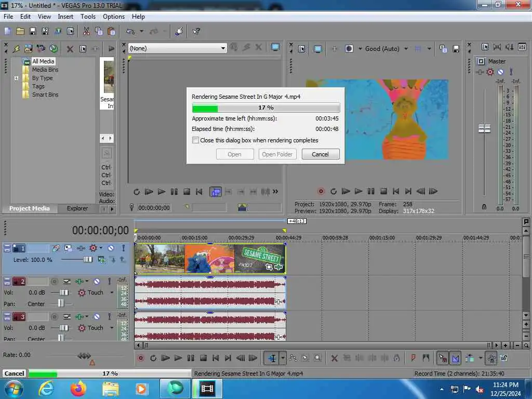Click the Import Media icon in Project Media
The image size is (532, 399).
click(28, 48)
